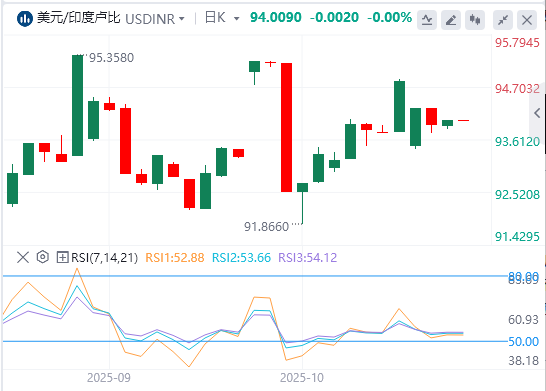This screenshot has width=546, height=391.
Task: Click the 美元/印度卢比 pair name
Action: point(79,18)
